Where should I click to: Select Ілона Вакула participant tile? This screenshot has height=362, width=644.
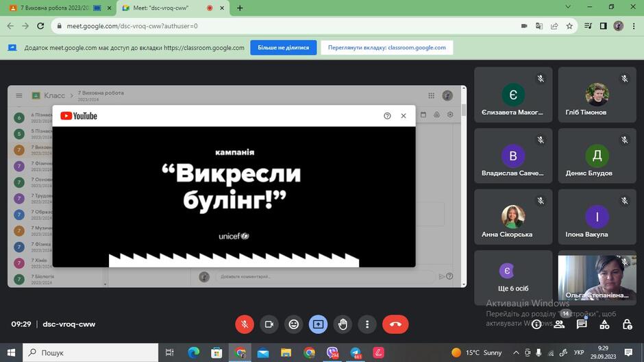tap(597, 217)
